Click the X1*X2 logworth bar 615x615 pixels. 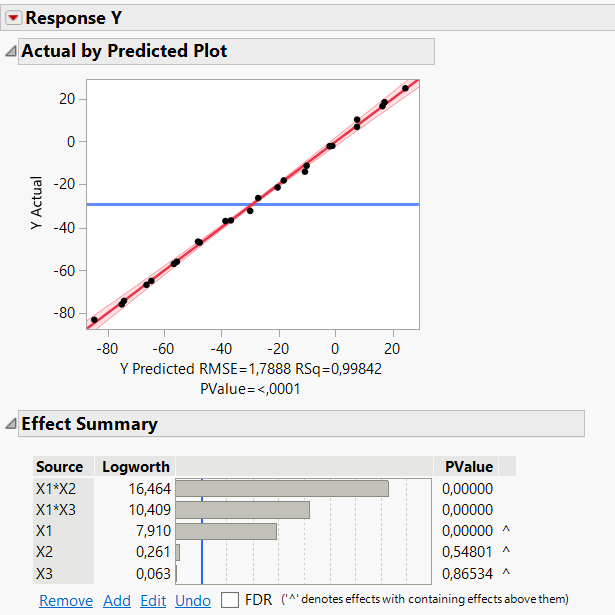[282, 488]
